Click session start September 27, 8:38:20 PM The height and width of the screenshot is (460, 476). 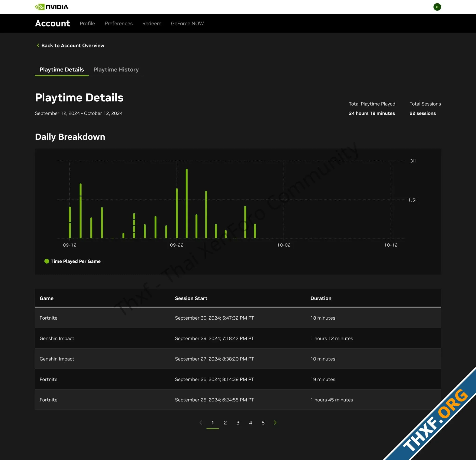tap(215, 359)
